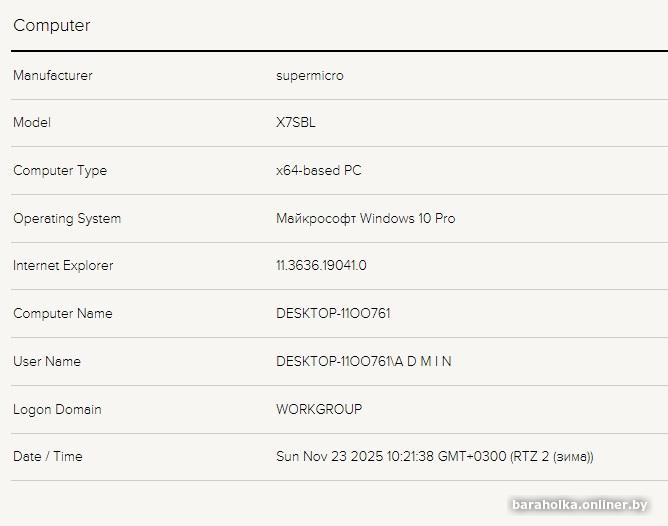Click the Computer Type label
The image size is (668, 526).
coord(60,171)
